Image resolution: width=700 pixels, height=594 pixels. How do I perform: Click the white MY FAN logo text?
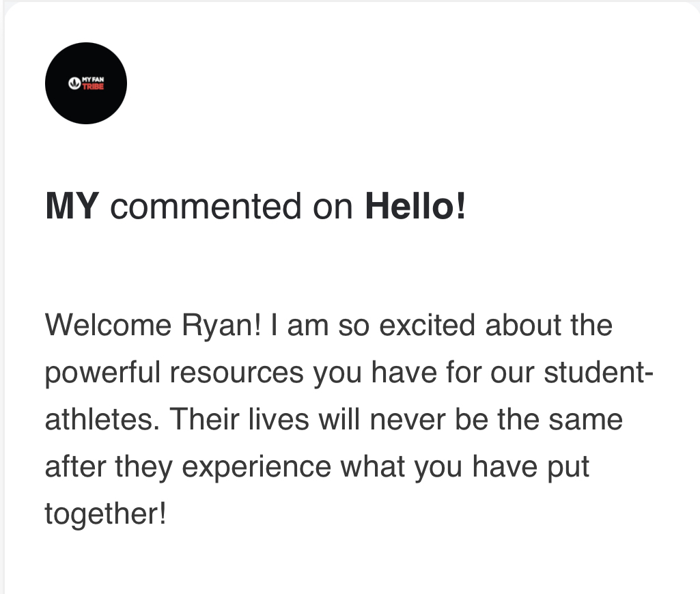point(93,79)
